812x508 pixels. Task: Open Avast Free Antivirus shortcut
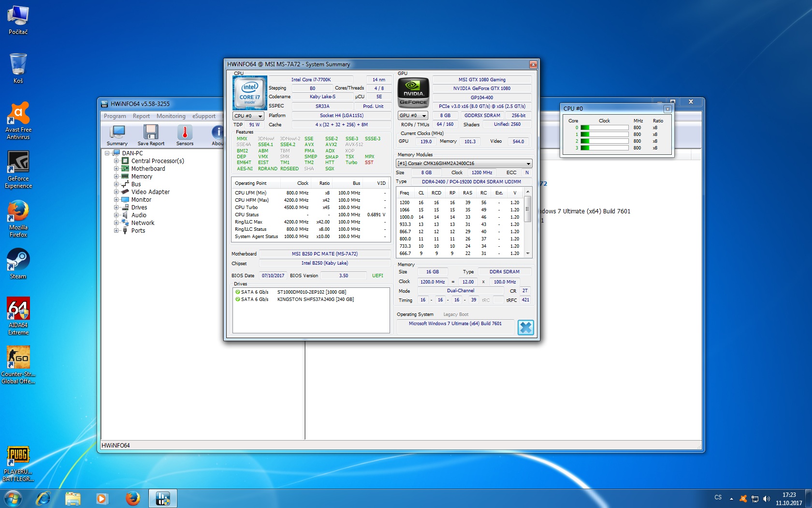(18, 121)
